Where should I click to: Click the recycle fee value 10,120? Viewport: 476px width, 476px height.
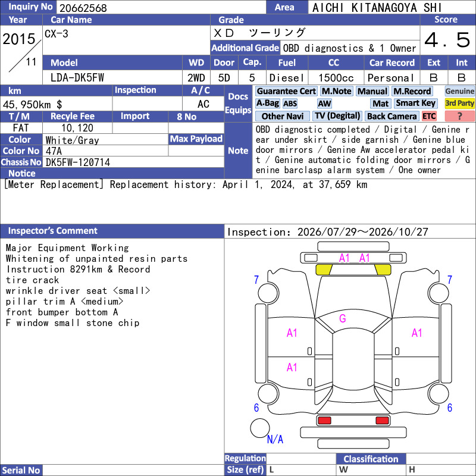[77, 128]
